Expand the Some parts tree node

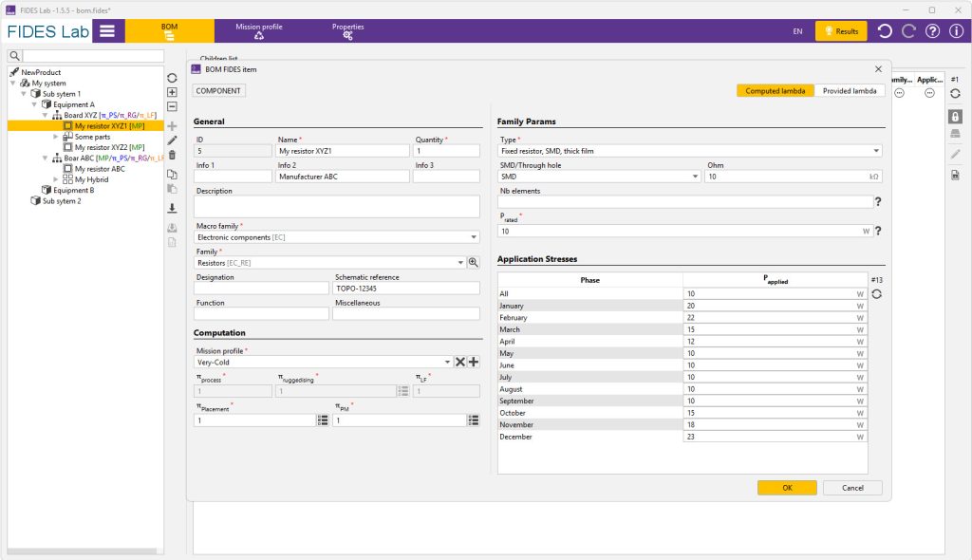56,137
